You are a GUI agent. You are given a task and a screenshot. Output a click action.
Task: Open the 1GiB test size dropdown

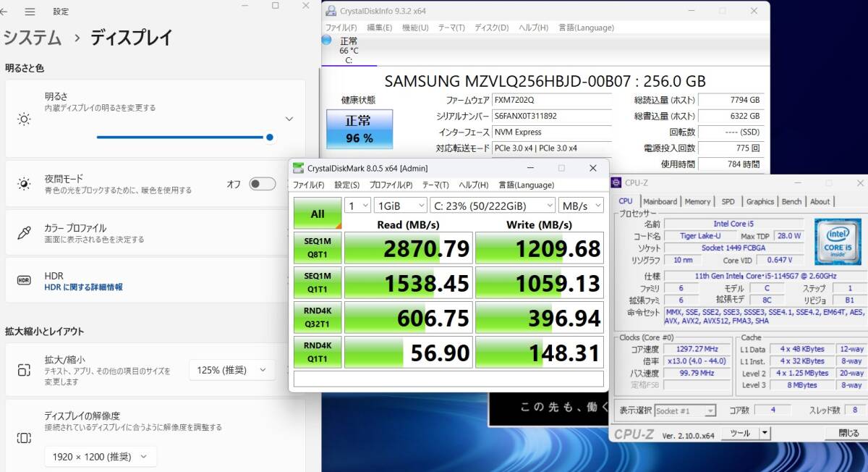[400, 206]
